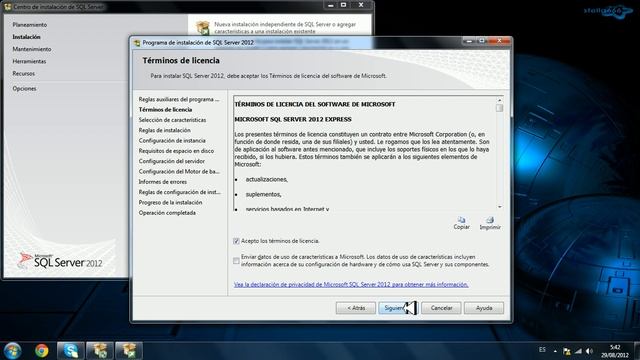This screenshot has width=640, height=360.
Task: Click Requisitos de espacio en disco step
Action: click(176, 151)
